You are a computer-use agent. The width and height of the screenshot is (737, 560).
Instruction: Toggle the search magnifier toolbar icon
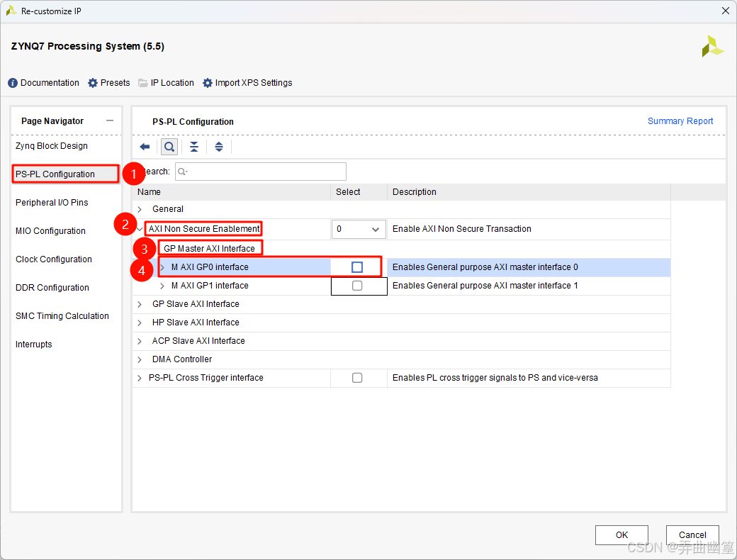169,147
